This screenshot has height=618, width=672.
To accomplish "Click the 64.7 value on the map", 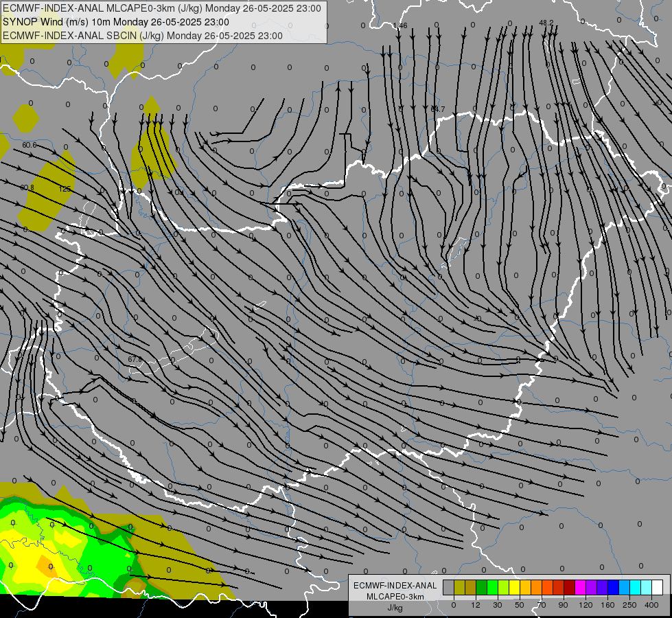I will click(x=437, y=109).
